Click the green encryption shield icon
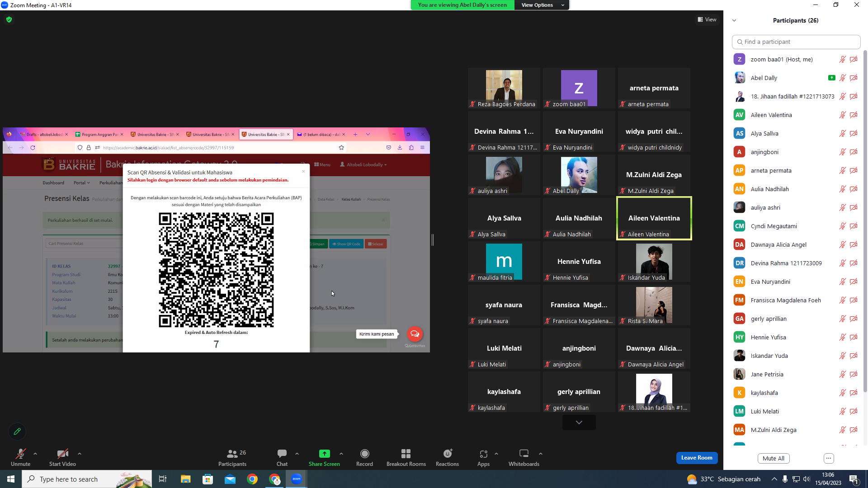 [x=9, y=19]
